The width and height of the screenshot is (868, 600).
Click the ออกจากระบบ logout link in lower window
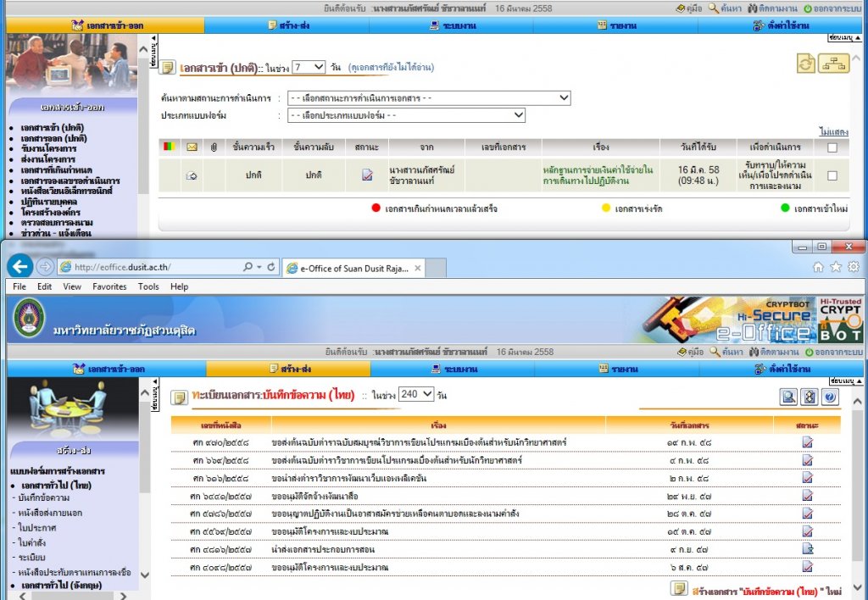click(x=832, y=352)
